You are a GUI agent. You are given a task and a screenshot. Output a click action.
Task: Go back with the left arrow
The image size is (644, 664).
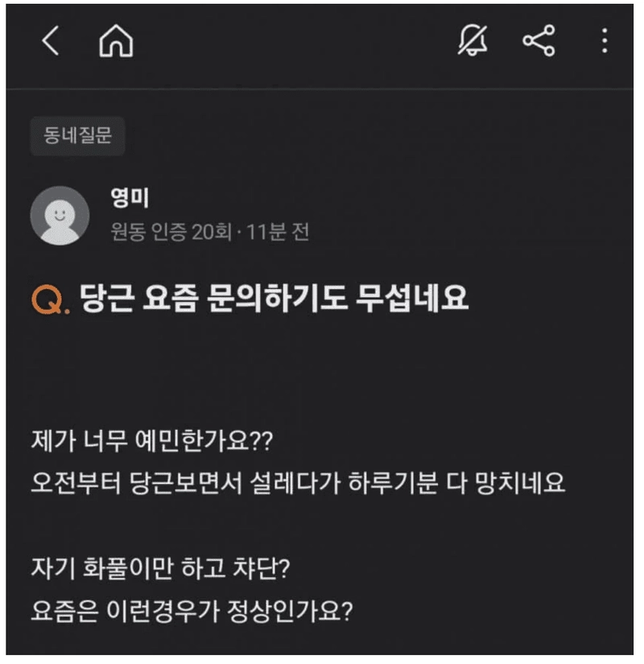(51, 41)
